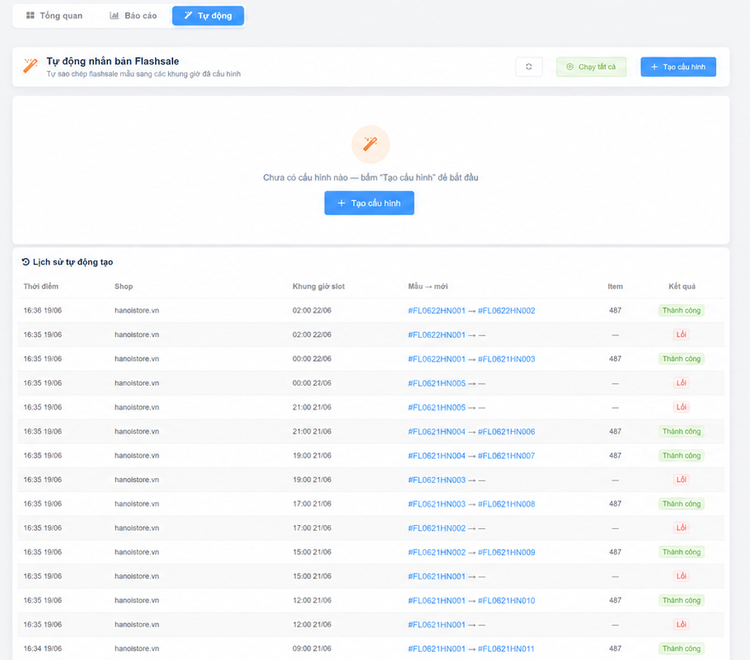Click the history icon near Lịch sử
Viewport: 750px width, 660px height.
point(26,262)
